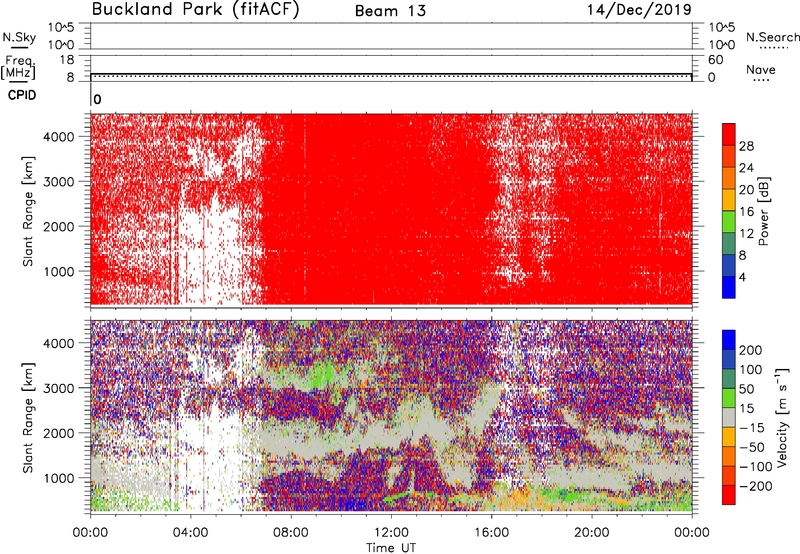Click the date '14/Dec/2019'
The height and width of the screenshot is (554, 800).
click(639, 10)
